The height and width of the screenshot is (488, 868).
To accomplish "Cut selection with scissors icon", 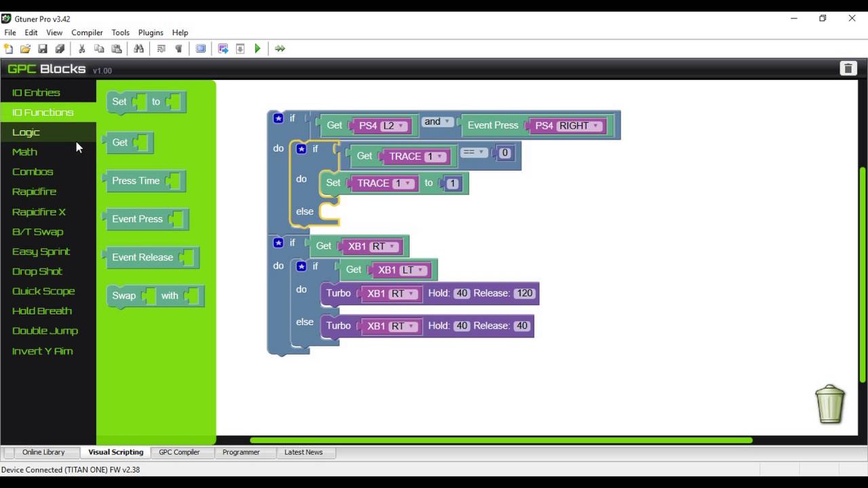I will pos(82,49).
